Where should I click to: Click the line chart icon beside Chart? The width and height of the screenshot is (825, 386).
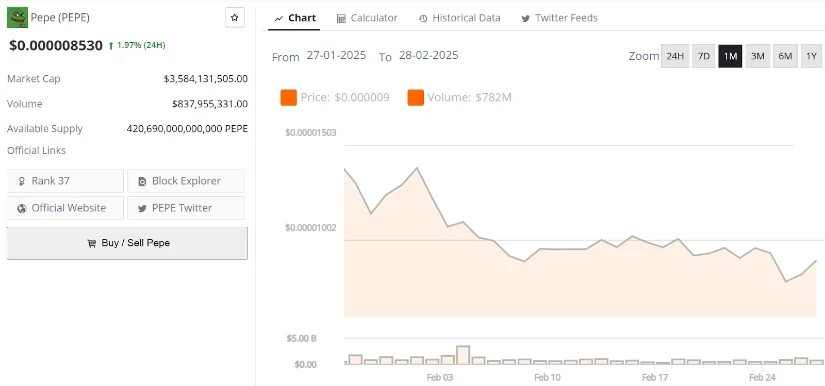click(x=279, y=18)
